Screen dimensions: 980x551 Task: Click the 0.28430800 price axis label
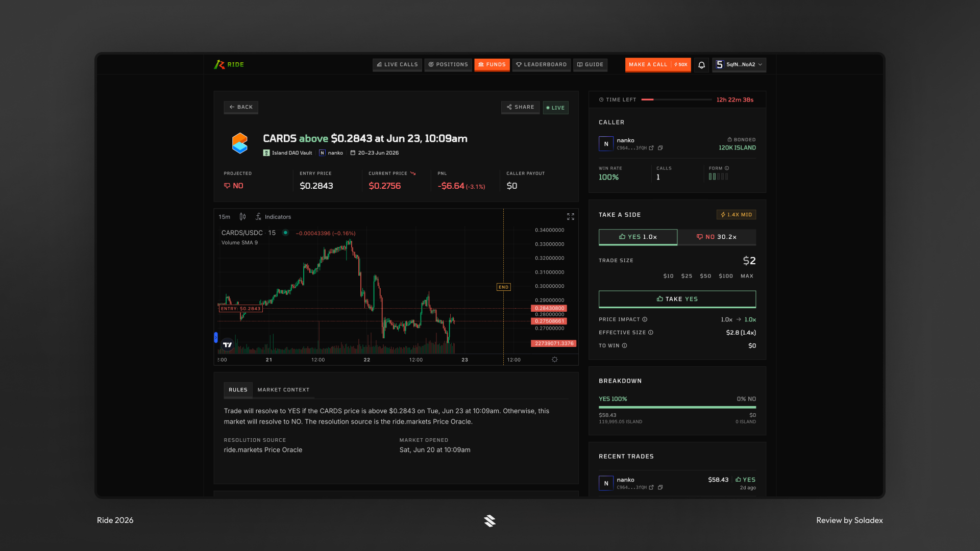(549, 308)
